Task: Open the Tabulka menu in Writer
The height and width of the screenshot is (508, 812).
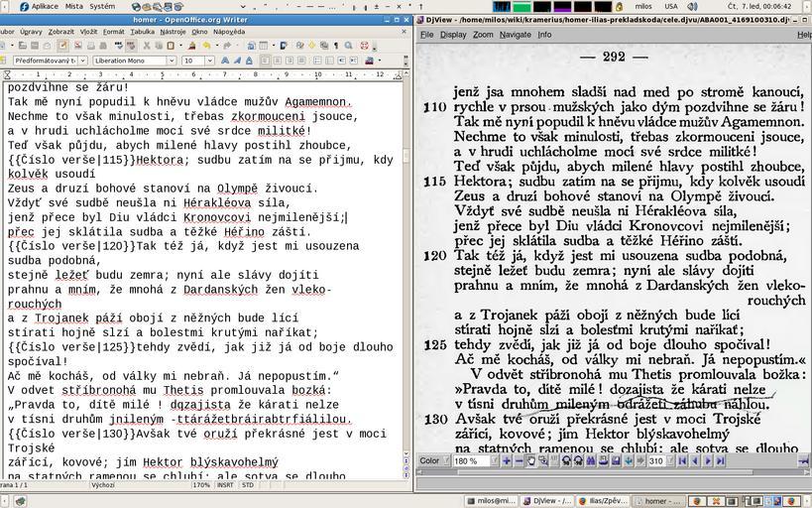Action: point(142,31)
